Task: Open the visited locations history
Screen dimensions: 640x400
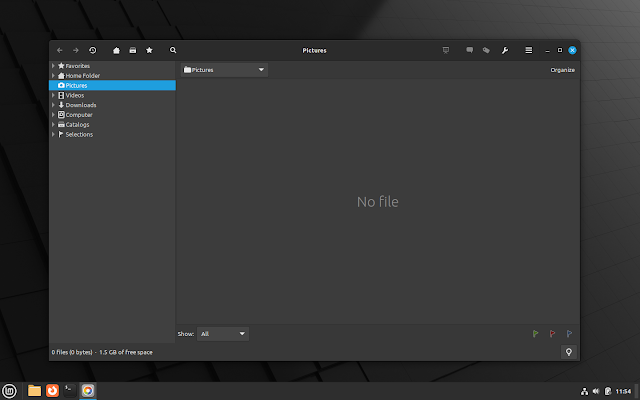Action: [93, 50]
